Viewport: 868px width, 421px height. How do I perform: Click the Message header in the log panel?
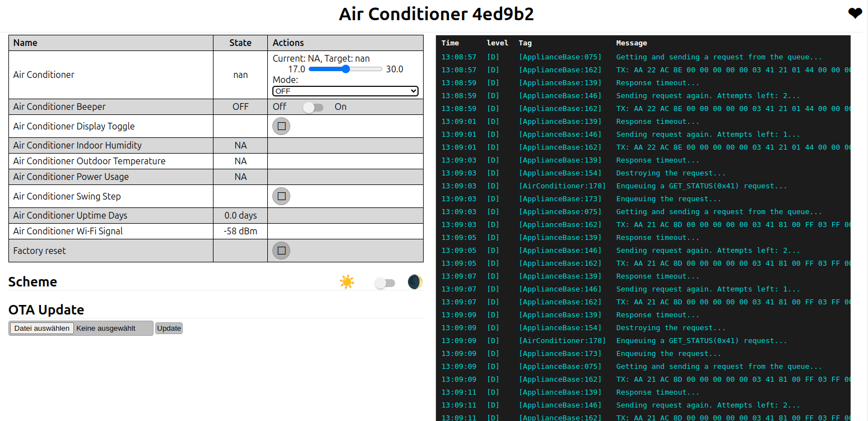[632, 43]
